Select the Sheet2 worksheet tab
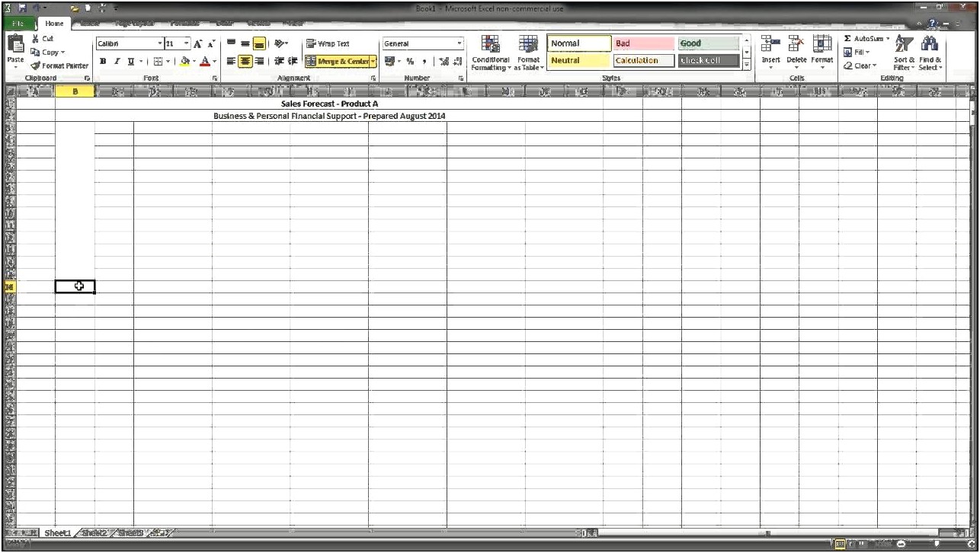Screen dimensions: 980x553 pyautogui.click(x=94, y=533)
